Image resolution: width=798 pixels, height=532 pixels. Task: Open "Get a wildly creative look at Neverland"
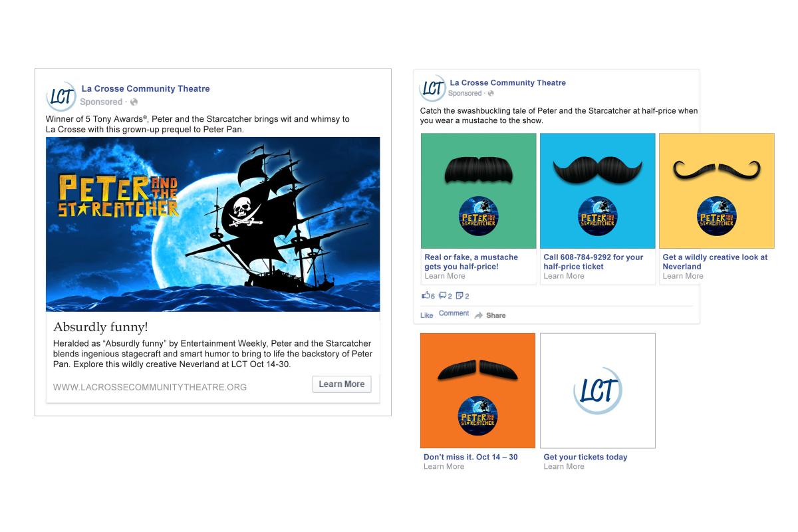click(x=715, y=262)
